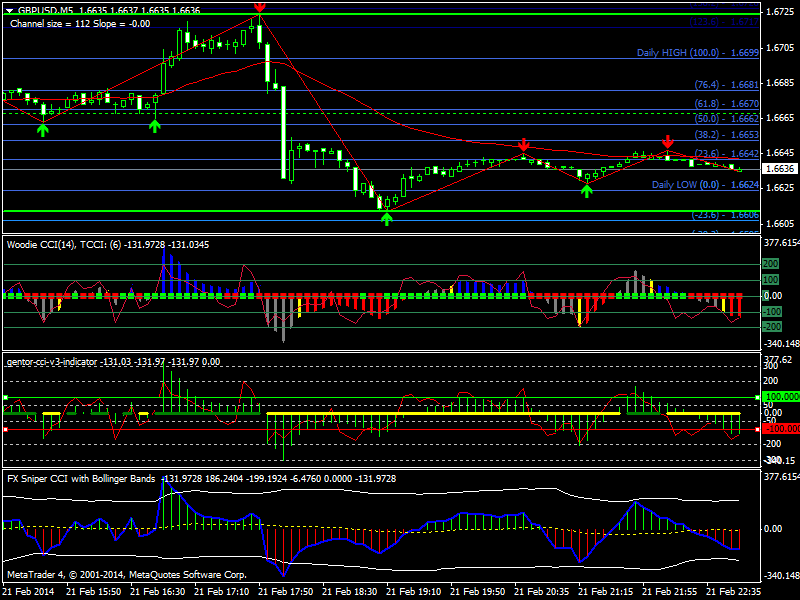Click the leftmost green up arrow
The width and height of the screenshot is (800, 600).
(43, 129)
